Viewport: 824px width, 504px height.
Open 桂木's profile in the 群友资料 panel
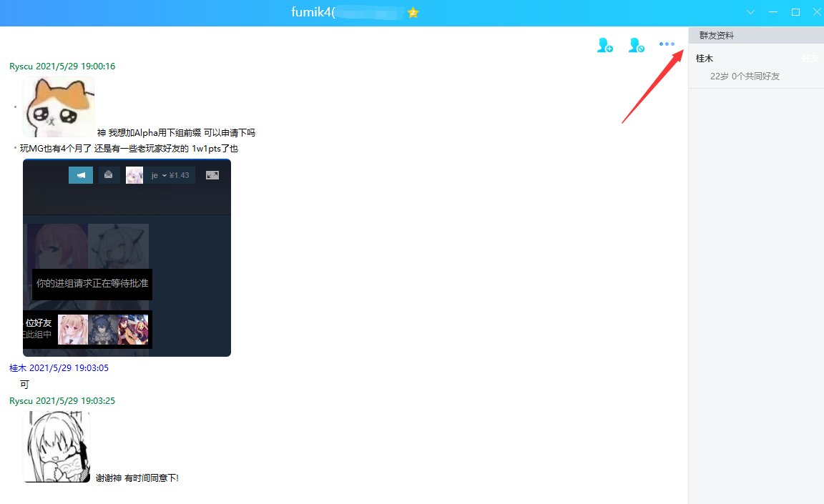pyautogui.click(x=705, y=59)
